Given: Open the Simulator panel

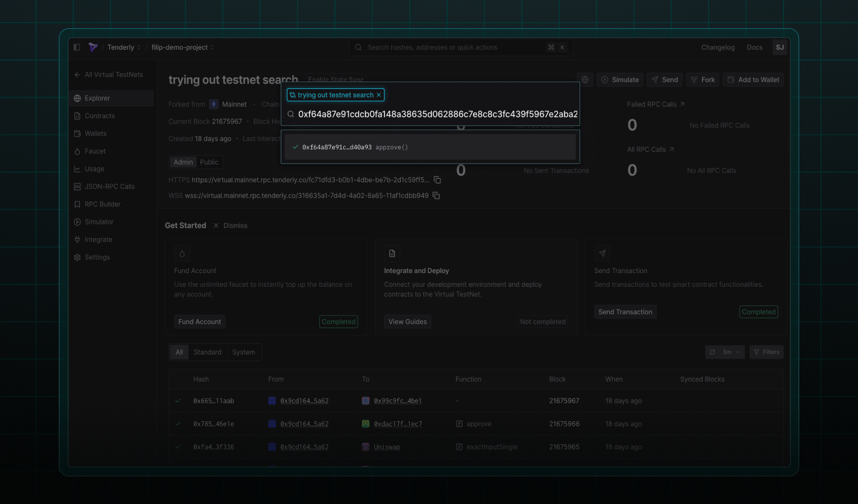Looking at the screenshot, I should (98, 221).
